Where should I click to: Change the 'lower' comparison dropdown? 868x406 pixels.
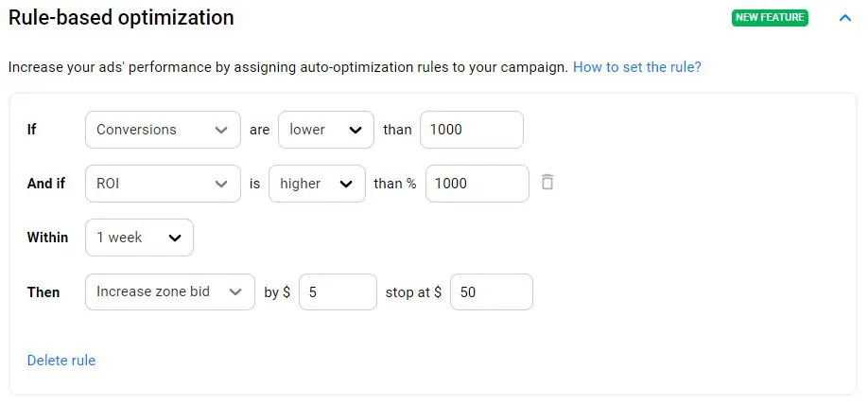point(325,130)
